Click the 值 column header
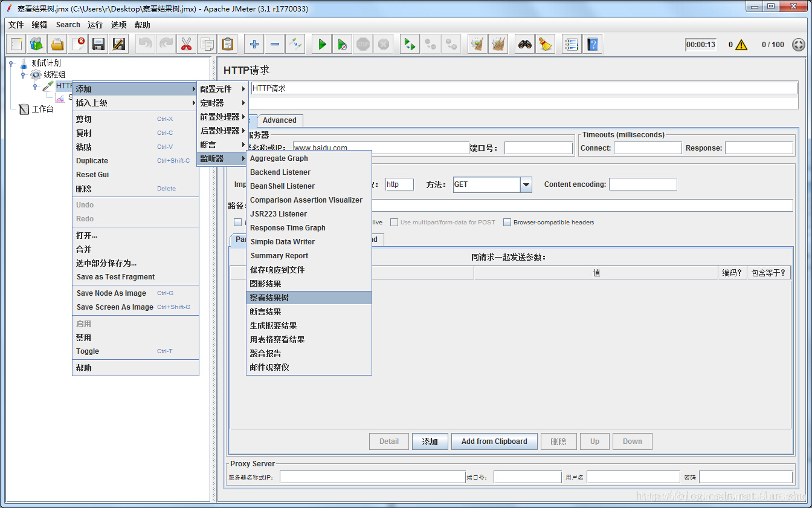This screenshot has width=812, height=508. [596, 273]
